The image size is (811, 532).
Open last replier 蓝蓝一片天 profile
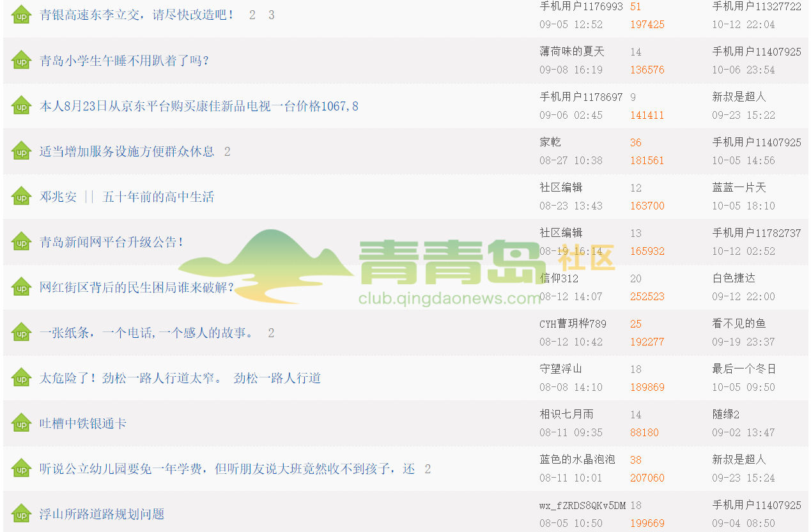738,188
